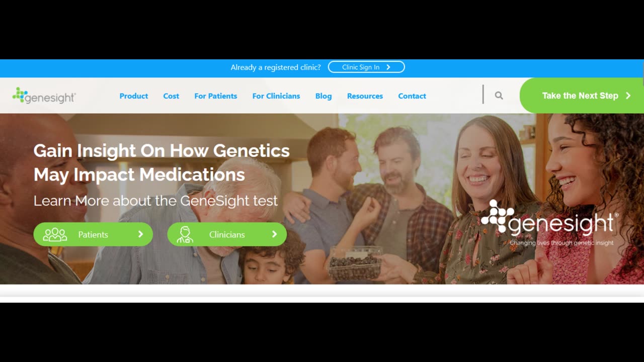Open the Product menu
Screen dimensions: 644x362
click(134, 96)
